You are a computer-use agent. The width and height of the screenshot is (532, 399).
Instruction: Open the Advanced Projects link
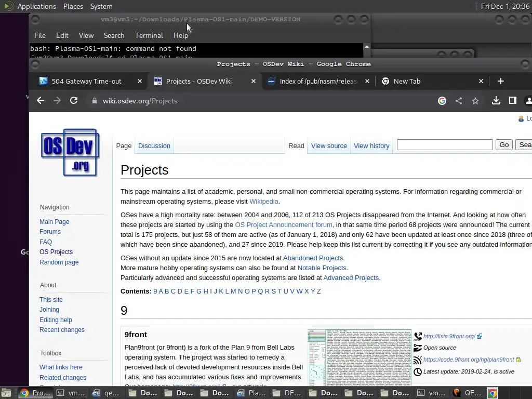click(x=351, y=277)
